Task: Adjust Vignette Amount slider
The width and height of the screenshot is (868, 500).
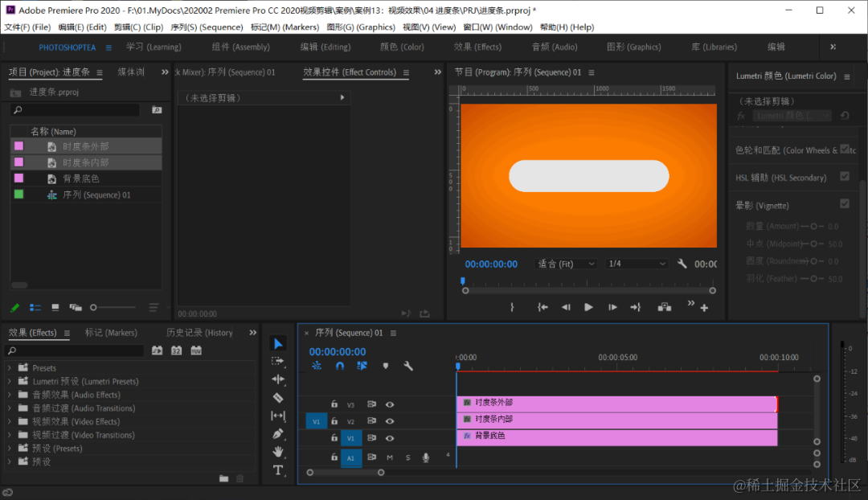Action: pos(813,227)
